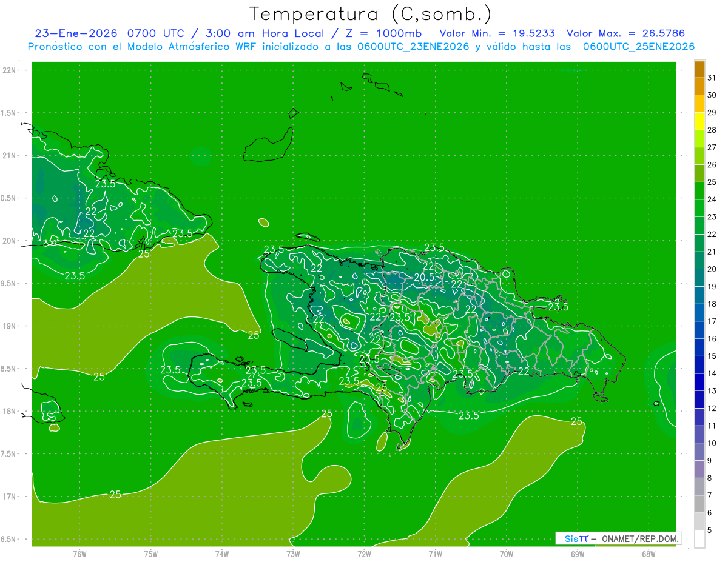This screenshot has height=562, width=728.
Task: Click the title "Temperatura (C,somb.)"
Action: tap(371, 15)
